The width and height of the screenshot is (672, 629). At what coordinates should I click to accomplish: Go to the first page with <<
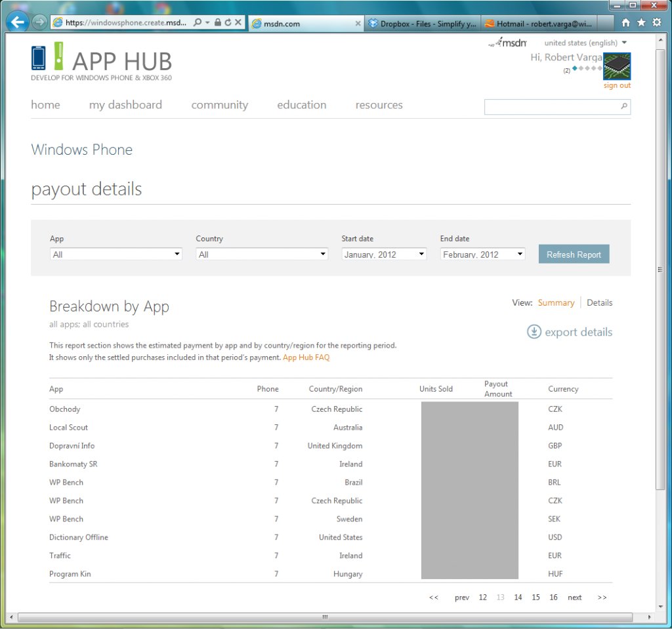click(x=434, y=598)
